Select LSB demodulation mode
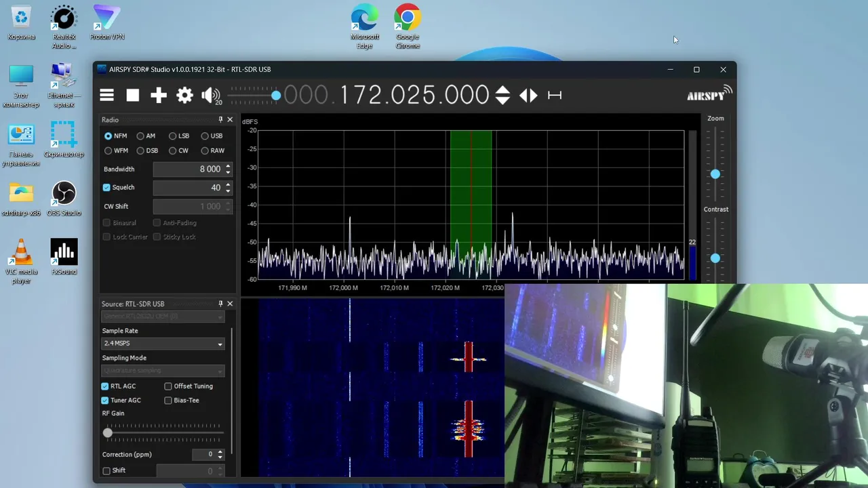 [x=179, y=136]
